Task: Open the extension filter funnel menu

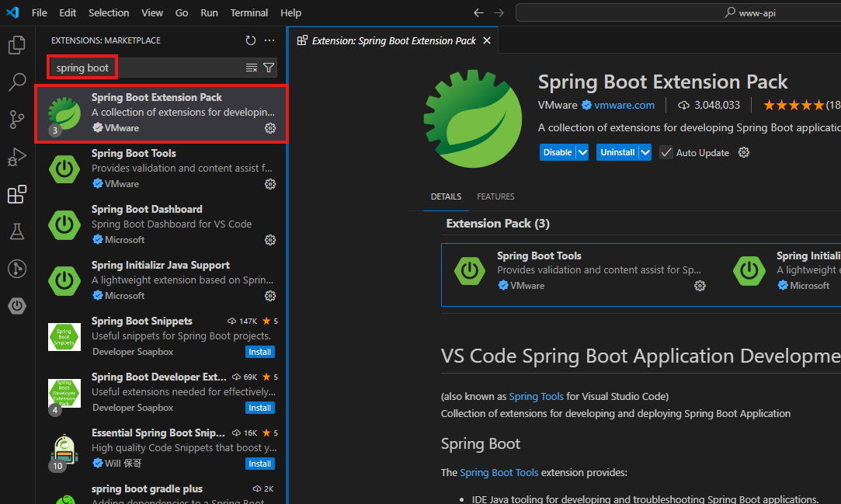Action: click(269, 68)
